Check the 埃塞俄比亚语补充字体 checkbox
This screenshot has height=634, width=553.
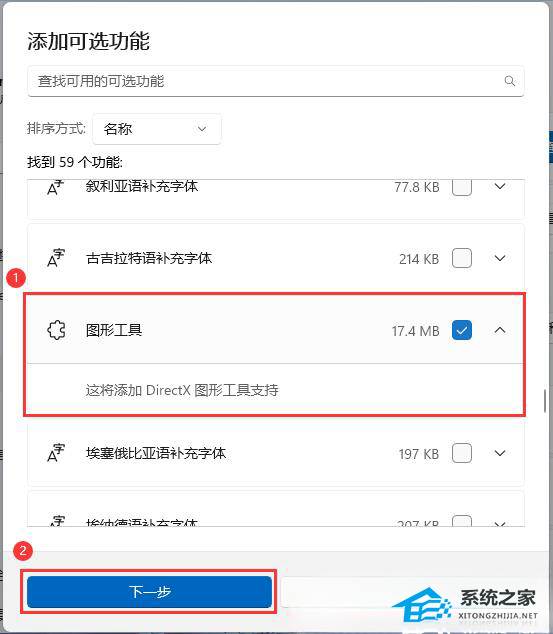click(462, 453)
